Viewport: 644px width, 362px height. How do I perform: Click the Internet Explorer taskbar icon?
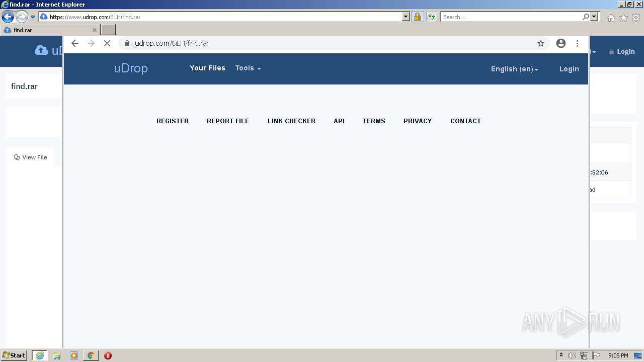39,355
